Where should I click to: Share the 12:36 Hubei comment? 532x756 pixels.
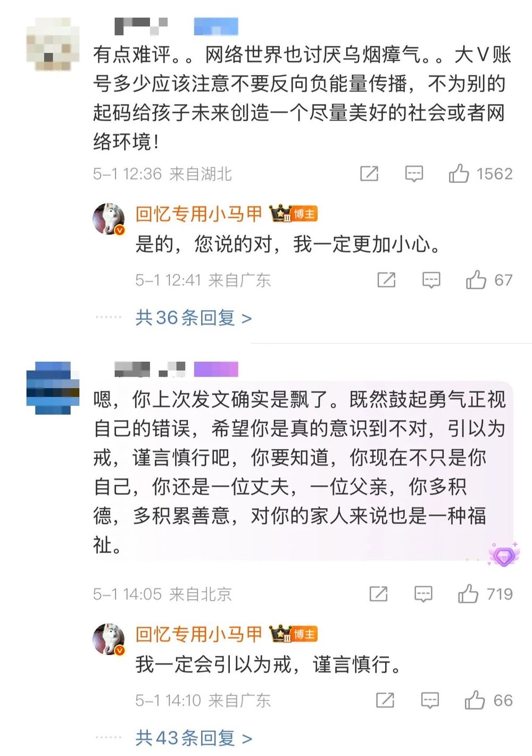click(x=369, y=173)
